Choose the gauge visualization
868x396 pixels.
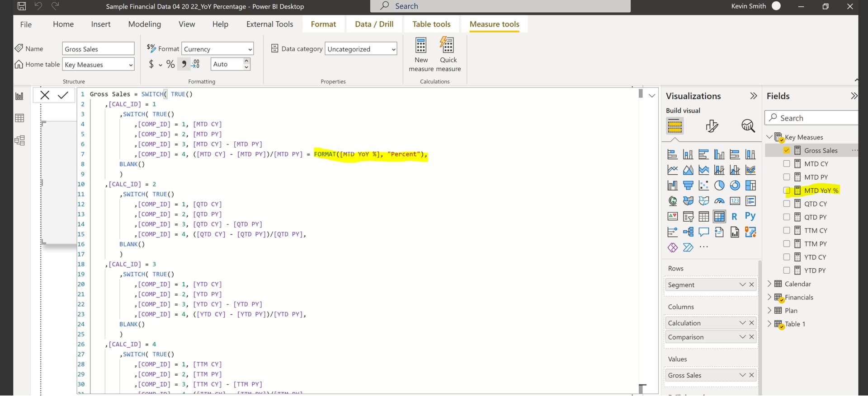pyautogui.click(x=719, y=201)
